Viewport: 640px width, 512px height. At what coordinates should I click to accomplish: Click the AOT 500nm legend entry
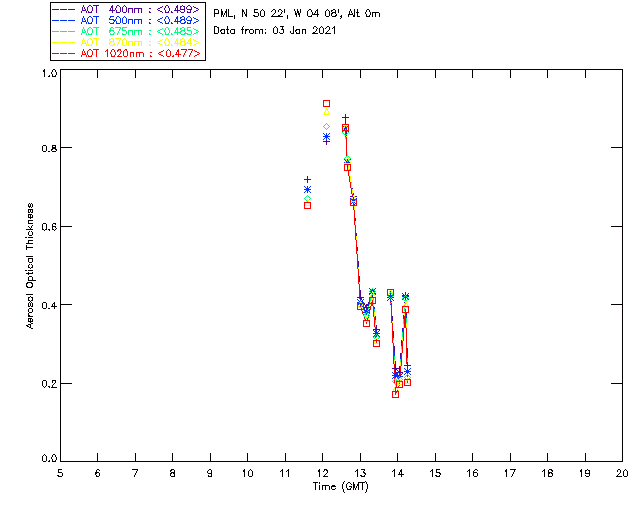point(127,20)
